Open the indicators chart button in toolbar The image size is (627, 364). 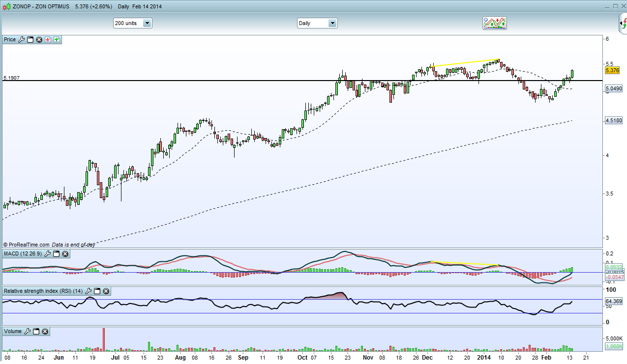(494, 23)
